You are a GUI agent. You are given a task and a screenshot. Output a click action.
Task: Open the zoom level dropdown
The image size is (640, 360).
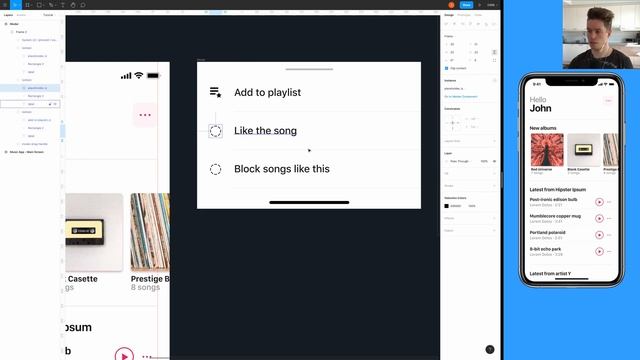point(491,5)
